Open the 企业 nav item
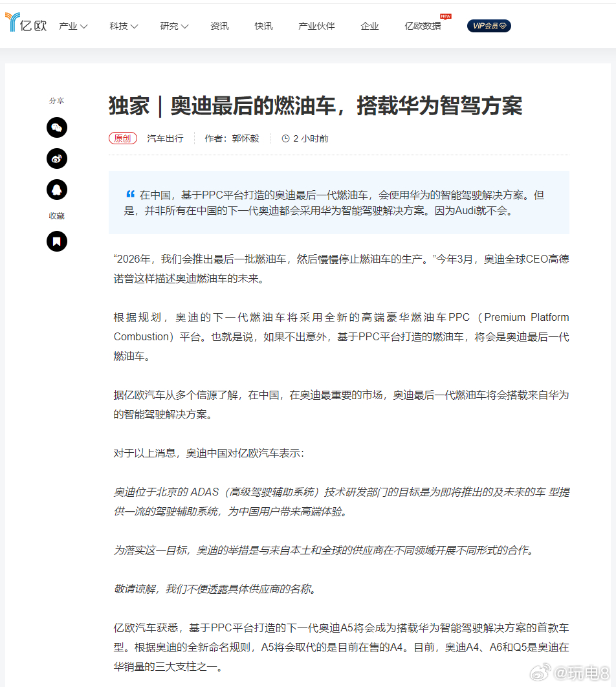616x687 pixels. (369, 27)
